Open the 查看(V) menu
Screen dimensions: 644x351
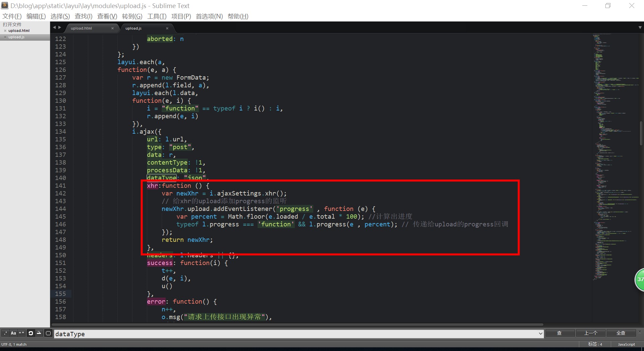tap(107, 16)
